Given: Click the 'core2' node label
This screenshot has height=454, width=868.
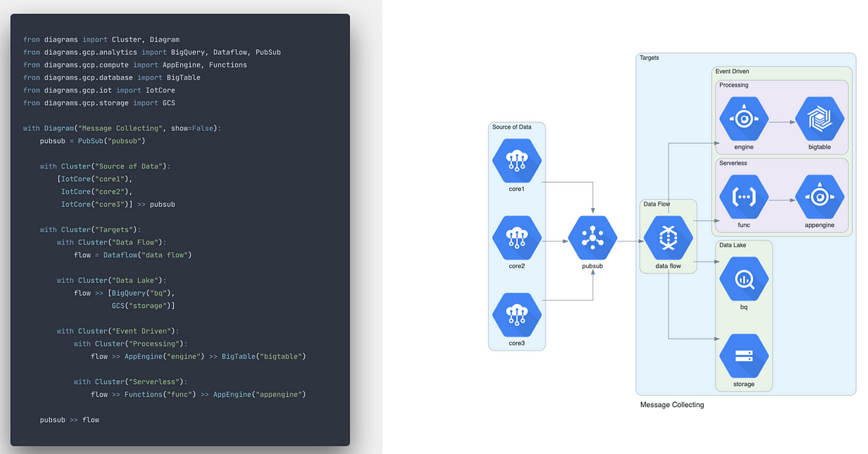Looking at the screenshot, I should click(516, 265).
